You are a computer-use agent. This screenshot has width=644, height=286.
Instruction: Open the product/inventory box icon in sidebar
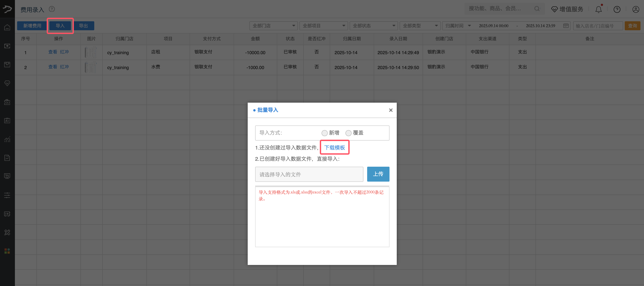coord(7,64)
